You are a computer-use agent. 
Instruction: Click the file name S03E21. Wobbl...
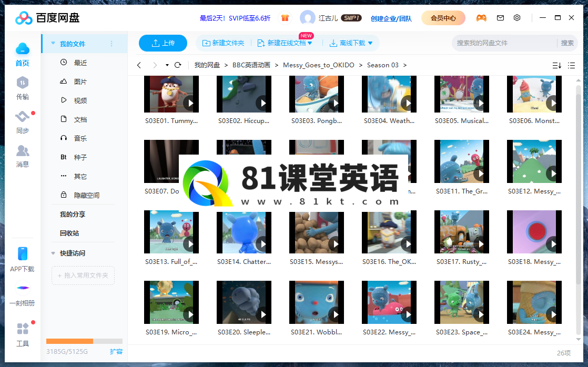pos(317,332)
